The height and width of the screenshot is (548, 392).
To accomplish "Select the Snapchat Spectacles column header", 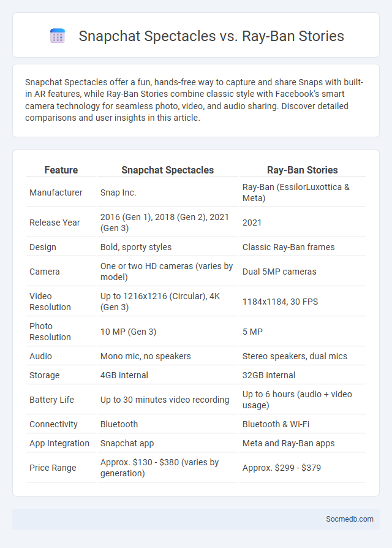I will (168, 170).
